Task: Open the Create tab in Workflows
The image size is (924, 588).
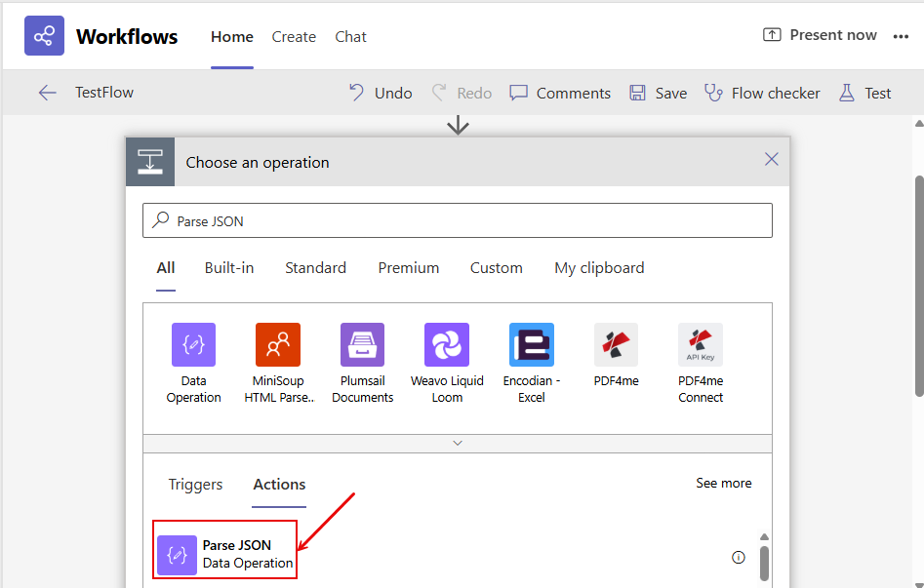Action: coord(294,37)
